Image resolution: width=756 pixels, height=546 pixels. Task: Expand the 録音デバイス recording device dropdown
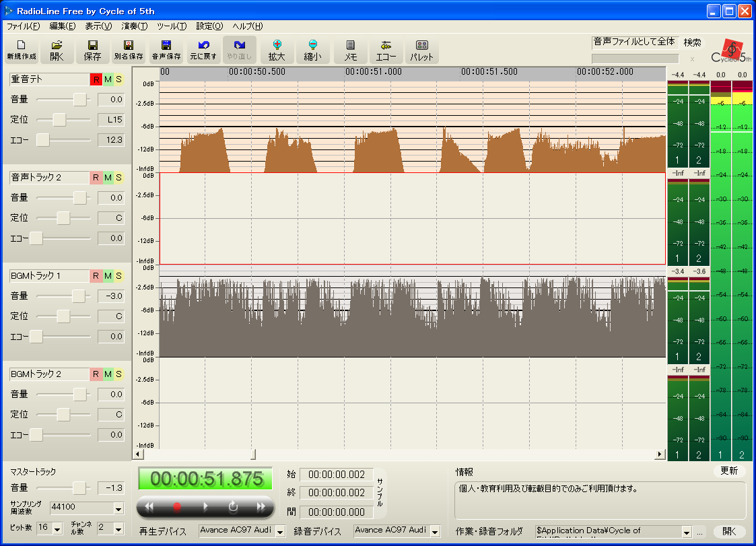click(436, 532)
